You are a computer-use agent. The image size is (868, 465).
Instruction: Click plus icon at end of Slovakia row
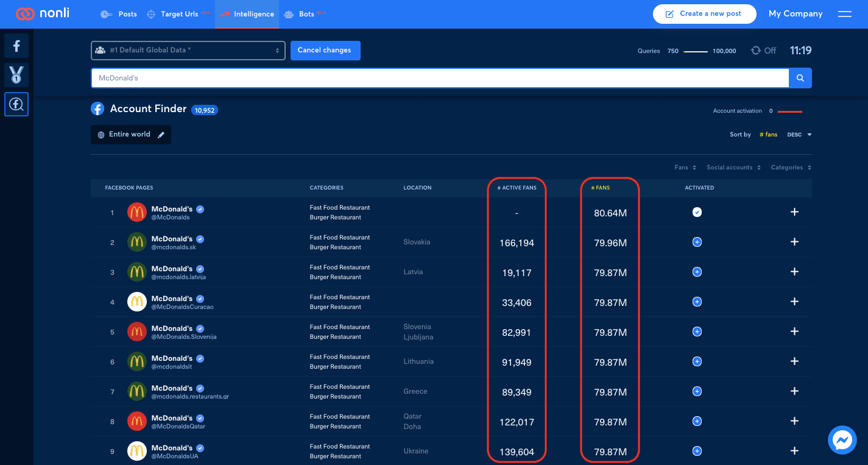[794, 242]
